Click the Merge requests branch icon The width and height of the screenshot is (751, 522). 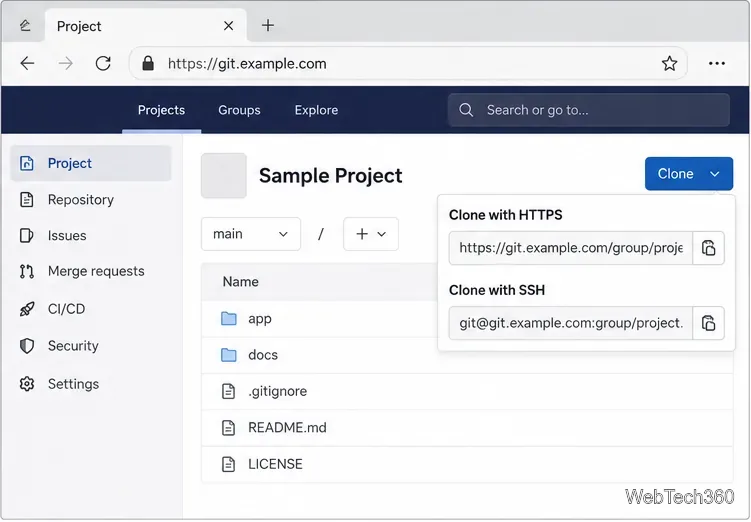(x=27, y=272)
